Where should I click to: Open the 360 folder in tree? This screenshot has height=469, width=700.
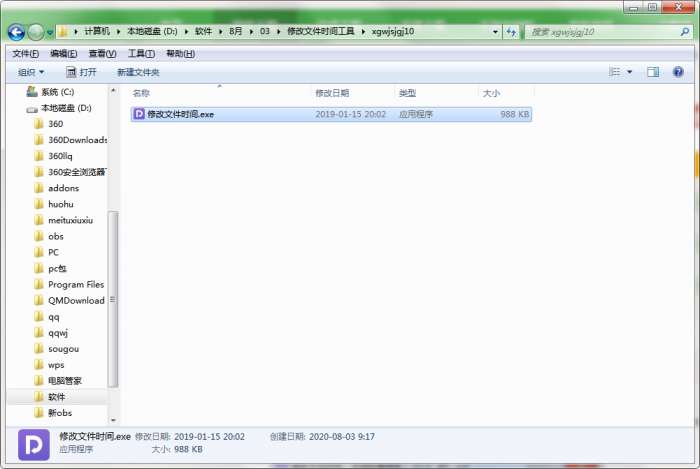click(x=49, y=124)
